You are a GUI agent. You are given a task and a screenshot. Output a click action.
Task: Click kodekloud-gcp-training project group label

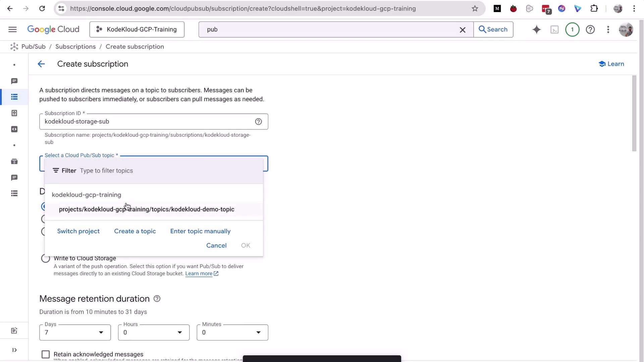(87, 195)
